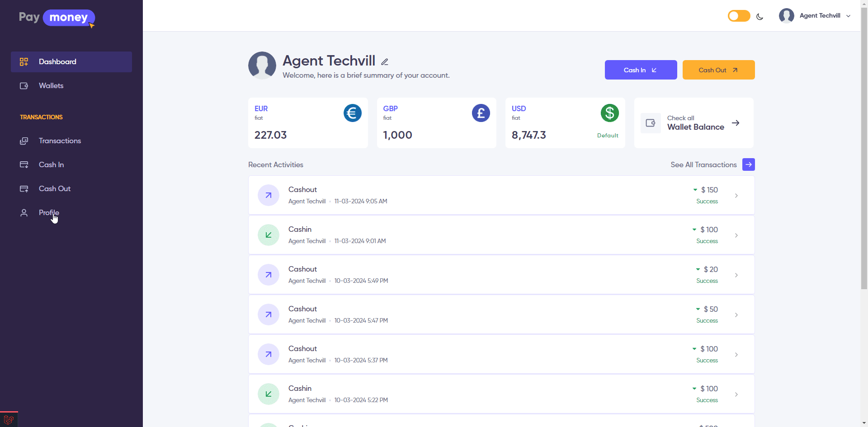This screenshot has height=427, width=868.
Task: Click the Pound icon in GBP wallet card
Action: (x=481, y=113)
